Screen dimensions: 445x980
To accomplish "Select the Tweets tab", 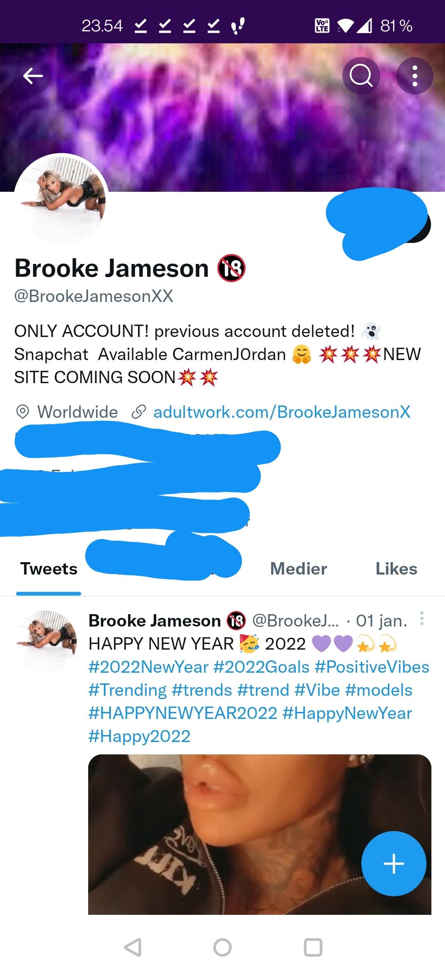I will coord(49,569).
